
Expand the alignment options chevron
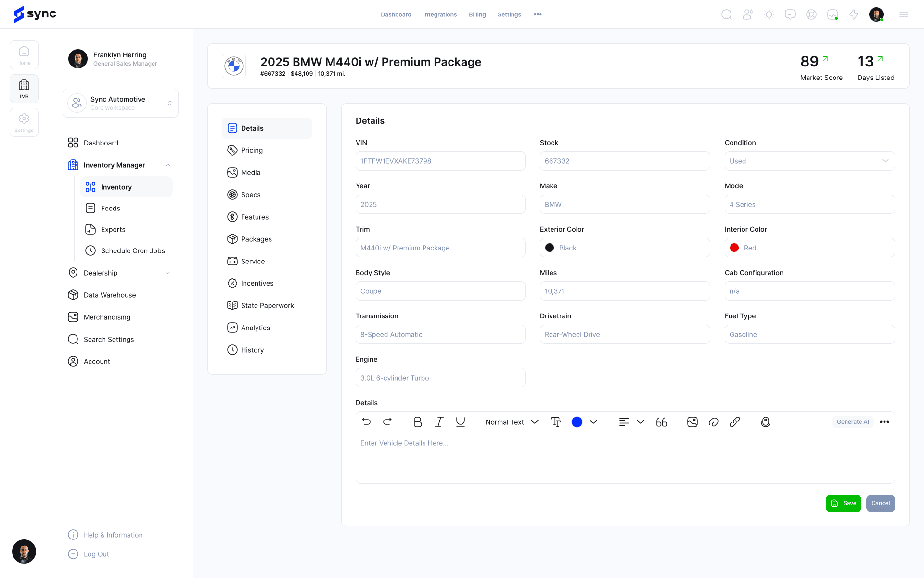coord(641,422)
